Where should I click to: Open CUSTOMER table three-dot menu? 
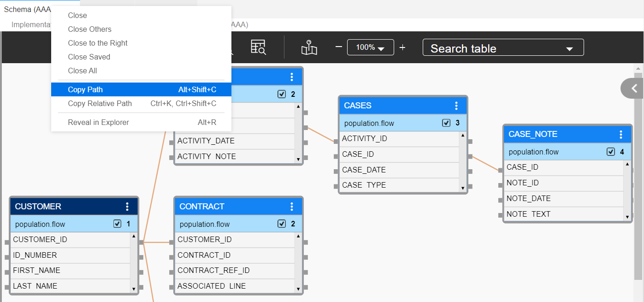coord(127,207)
